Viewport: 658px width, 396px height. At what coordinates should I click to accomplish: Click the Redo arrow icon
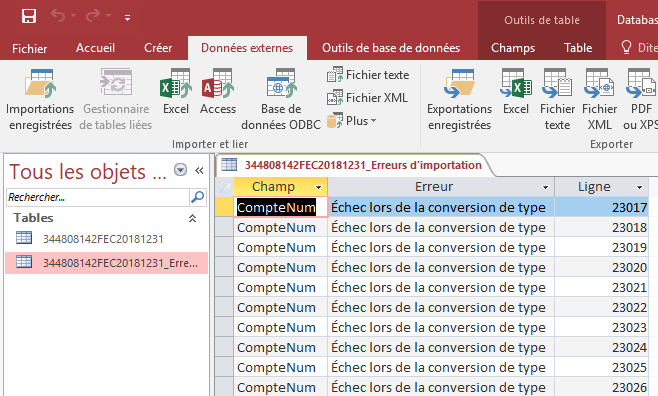click(x=93, y=16)
